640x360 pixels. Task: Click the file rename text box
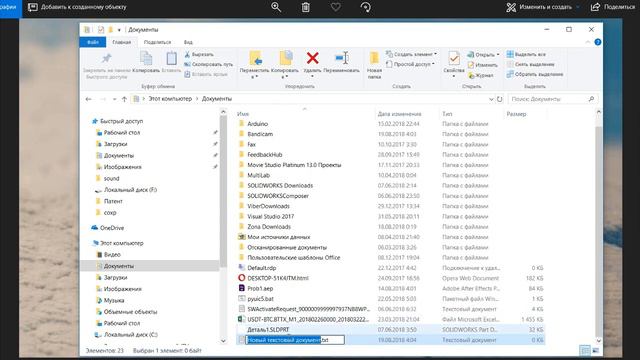[x=295, y=340]
